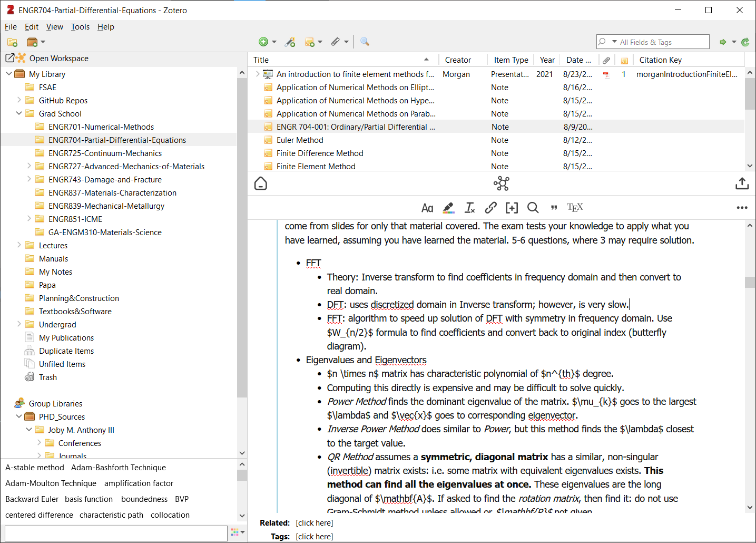The image size is (756, 543).
Task: Open the Tools menu
Action: pyautogui.click(x=80, y=27)
